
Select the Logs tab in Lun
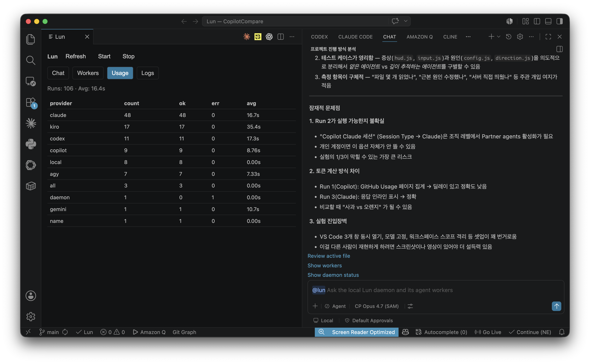coord(147,73)
